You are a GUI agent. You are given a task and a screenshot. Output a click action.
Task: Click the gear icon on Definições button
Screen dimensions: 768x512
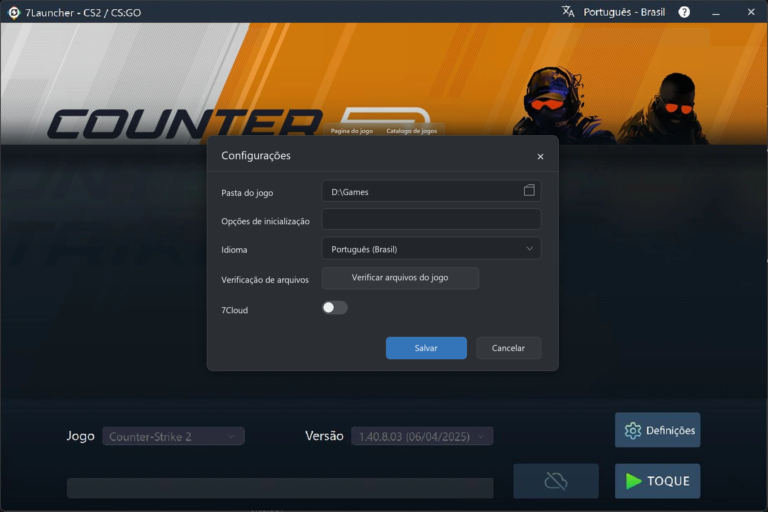632,431
